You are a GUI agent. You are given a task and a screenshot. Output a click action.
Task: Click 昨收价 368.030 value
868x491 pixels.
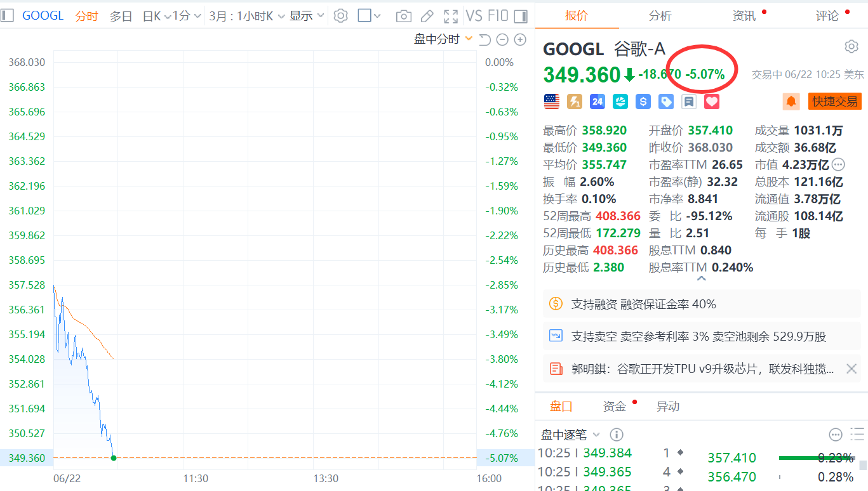(710, 148)
